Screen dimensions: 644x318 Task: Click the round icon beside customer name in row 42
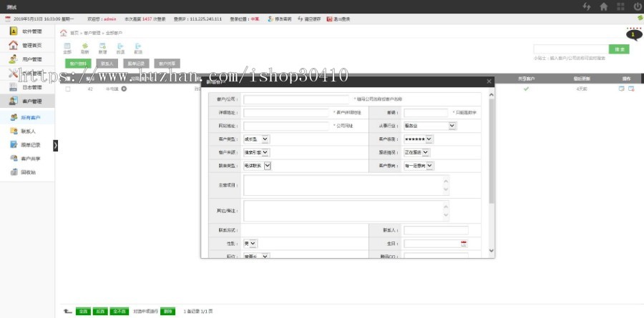[x=124, y=89]
